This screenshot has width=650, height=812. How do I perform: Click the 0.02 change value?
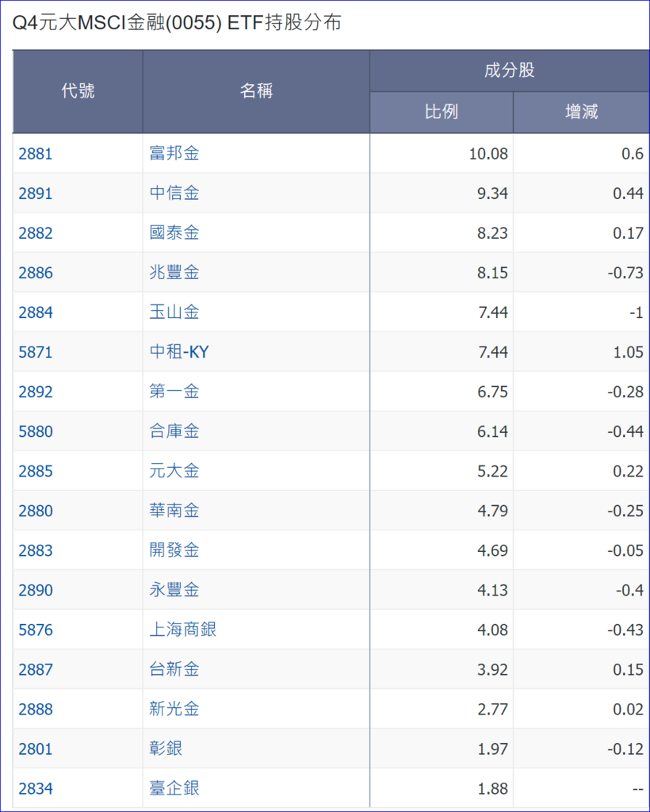click(x=629, y=710)
